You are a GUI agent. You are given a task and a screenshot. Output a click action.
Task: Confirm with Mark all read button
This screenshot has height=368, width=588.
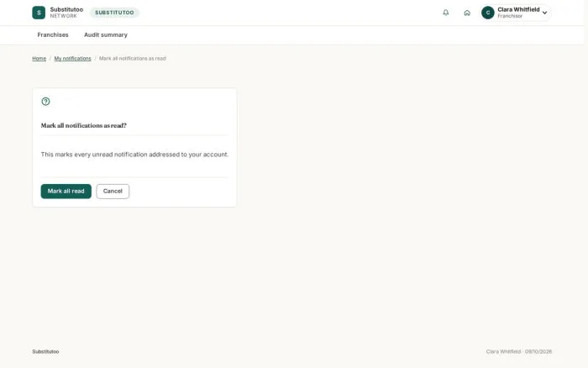pyautogui.click(x=66, y=192)
